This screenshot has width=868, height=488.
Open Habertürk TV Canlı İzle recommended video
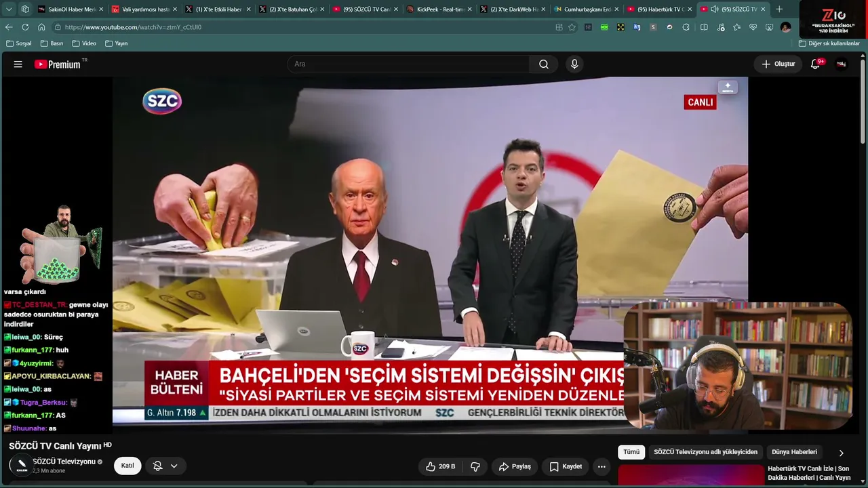pyautogui.click(x=809, y=473)
